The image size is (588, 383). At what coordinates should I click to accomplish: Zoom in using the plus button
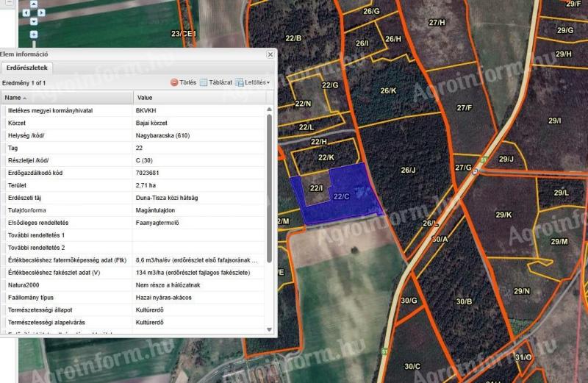33,35
